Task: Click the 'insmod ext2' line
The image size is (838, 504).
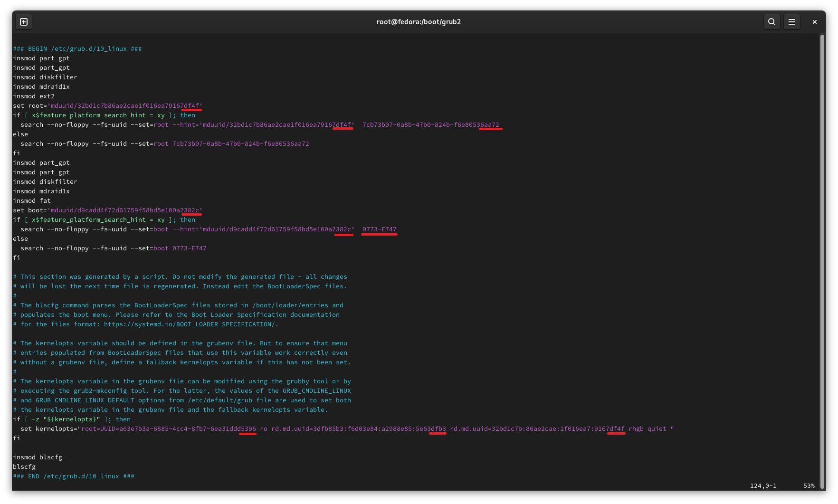Action: coord(34,96)
